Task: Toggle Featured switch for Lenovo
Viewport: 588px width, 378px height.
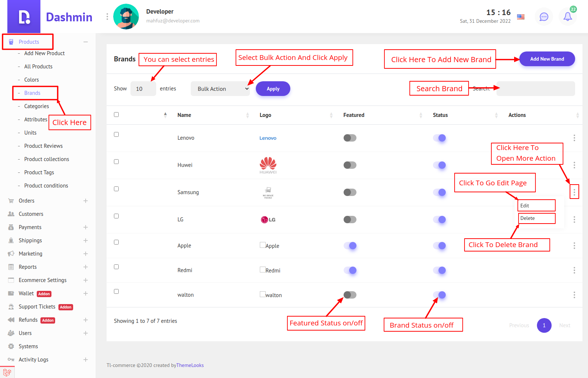Action: (x=350, y=138)
